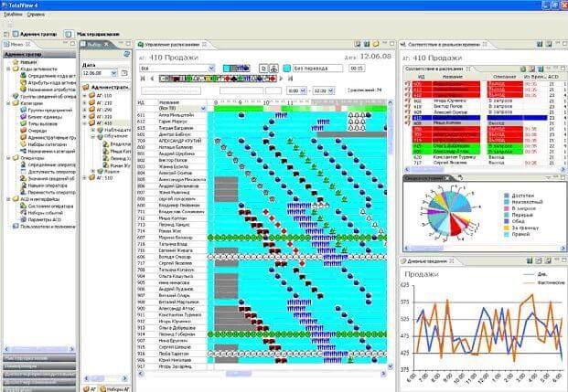
Task: Jump to first with the schedule navigation arrow
Action: click(143, 79)
